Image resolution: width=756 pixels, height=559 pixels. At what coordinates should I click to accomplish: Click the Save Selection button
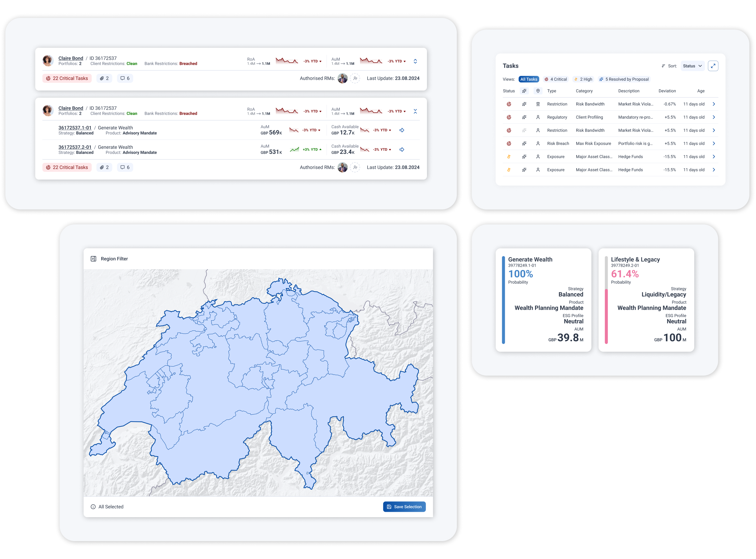[404, 506]
